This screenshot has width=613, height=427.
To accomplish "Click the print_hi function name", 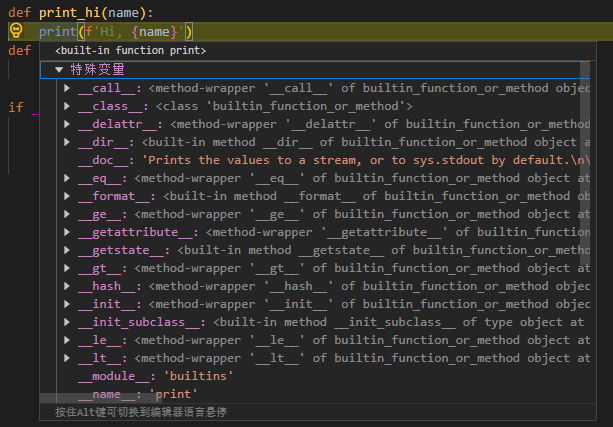I will [70, 13].
